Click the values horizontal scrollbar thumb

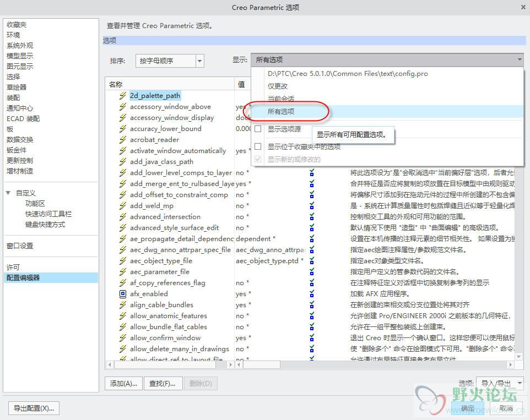point(261,364)
